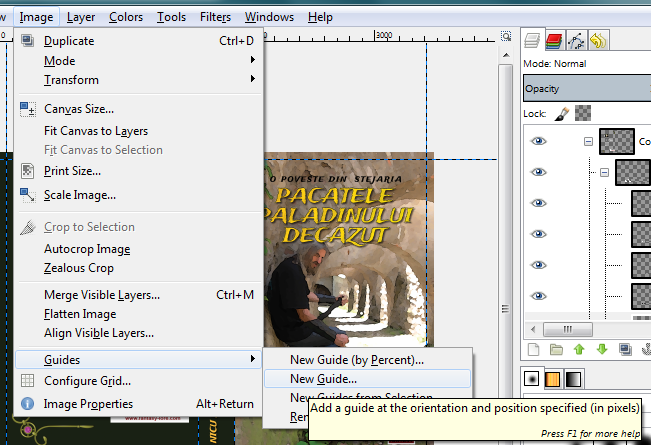The height and width of the screenshot is (445, 651).
Task: Raise the layer with green up arrow
Action: (x=579, y=350)
